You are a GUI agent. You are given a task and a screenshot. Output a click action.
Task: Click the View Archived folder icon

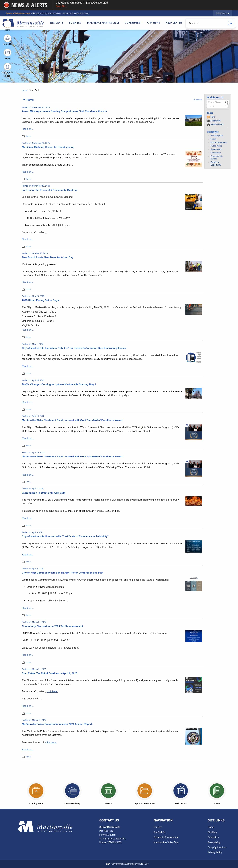(208, 124)
